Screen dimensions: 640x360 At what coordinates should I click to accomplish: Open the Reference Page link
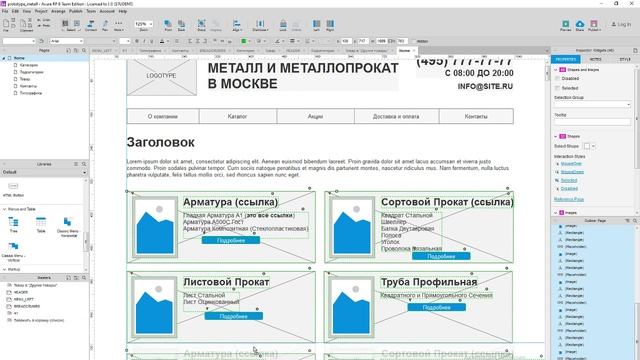[569, 199]
